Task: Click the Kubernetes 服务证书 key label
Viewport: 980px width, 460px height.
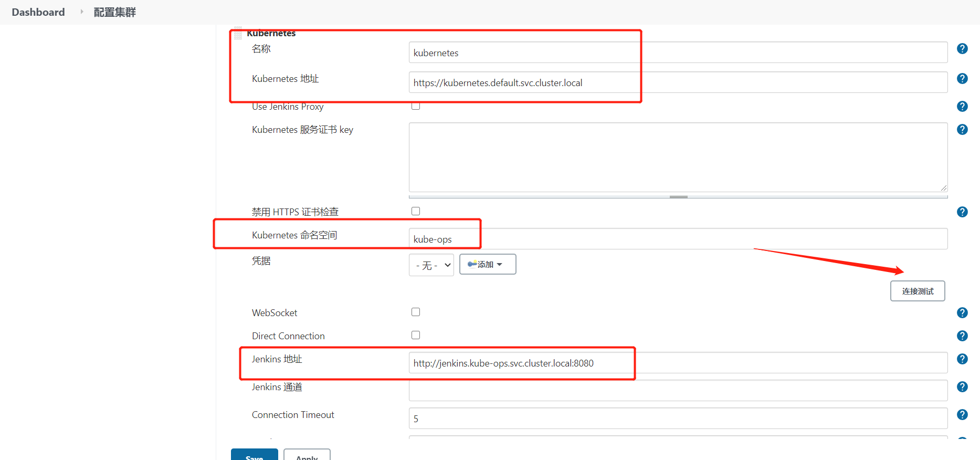Action: point(302,130)
